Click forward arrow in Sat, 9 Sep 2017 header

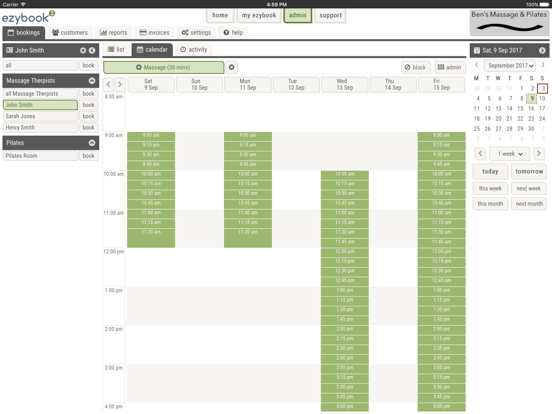pos(542,50)
